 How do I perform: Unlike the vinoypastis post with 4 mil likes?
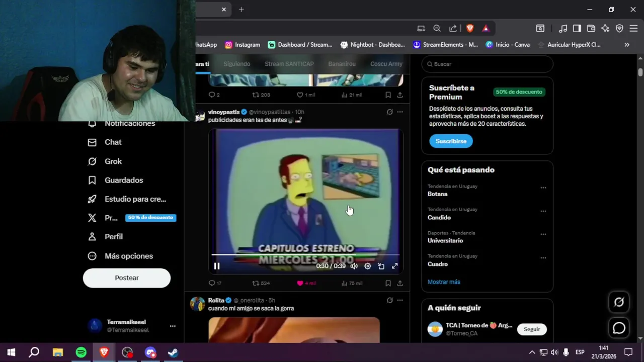click(x=306, y=283)
